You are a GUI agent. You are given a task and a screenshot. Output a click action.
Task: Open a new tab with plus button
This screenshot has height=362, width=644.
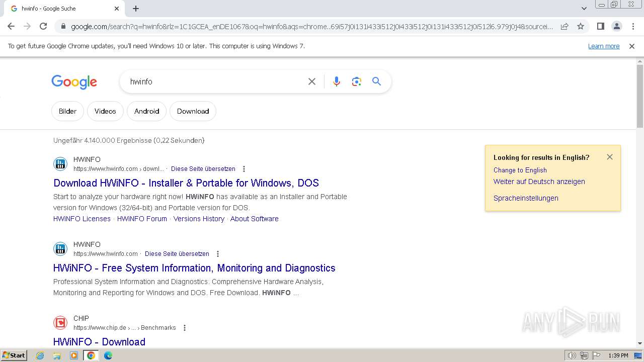[x=136, y=9]
